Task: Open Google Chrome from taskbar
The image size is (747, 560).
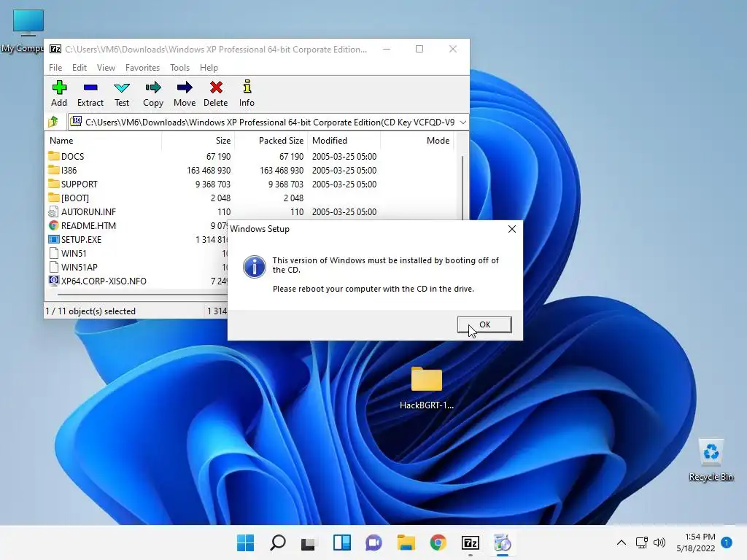Action: (x=438, y=542)
